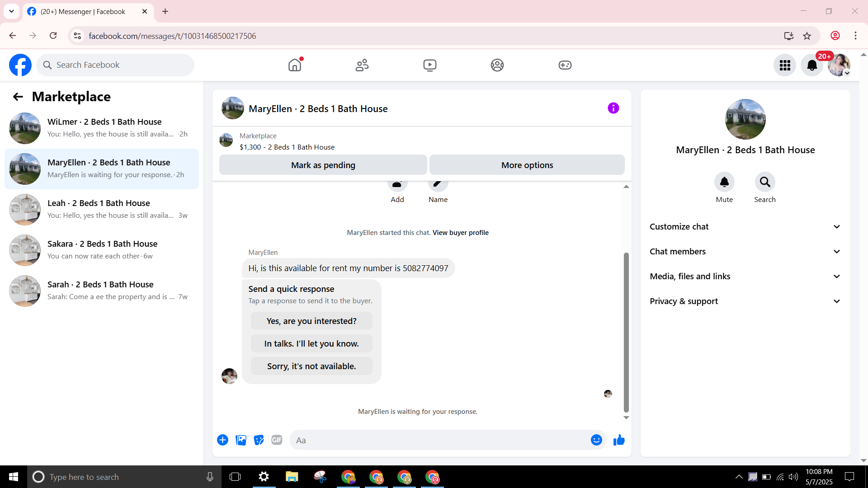Open the GIF picker icon
Viewport: 868px width, 488px height.
pos(277,440)
